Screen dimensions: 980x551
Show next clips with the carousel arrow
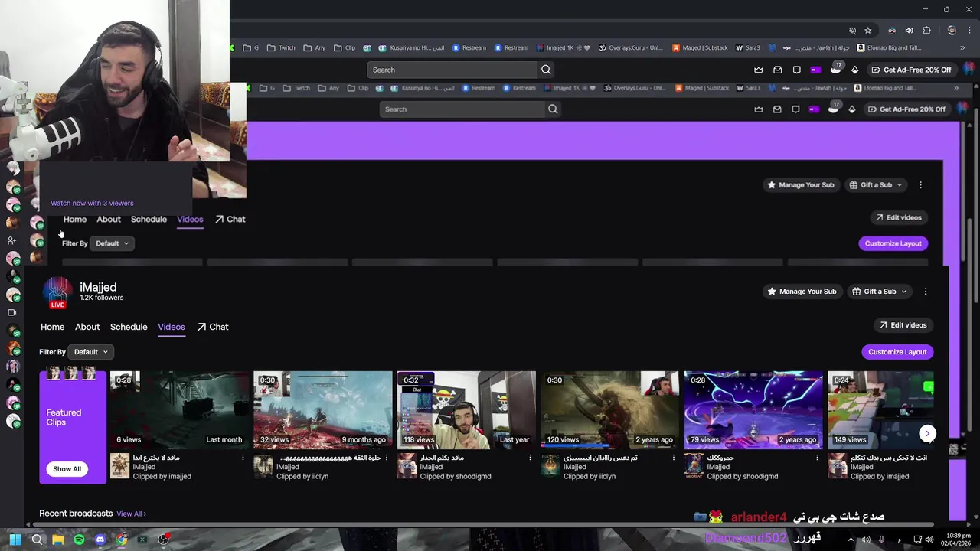point(927,433)
